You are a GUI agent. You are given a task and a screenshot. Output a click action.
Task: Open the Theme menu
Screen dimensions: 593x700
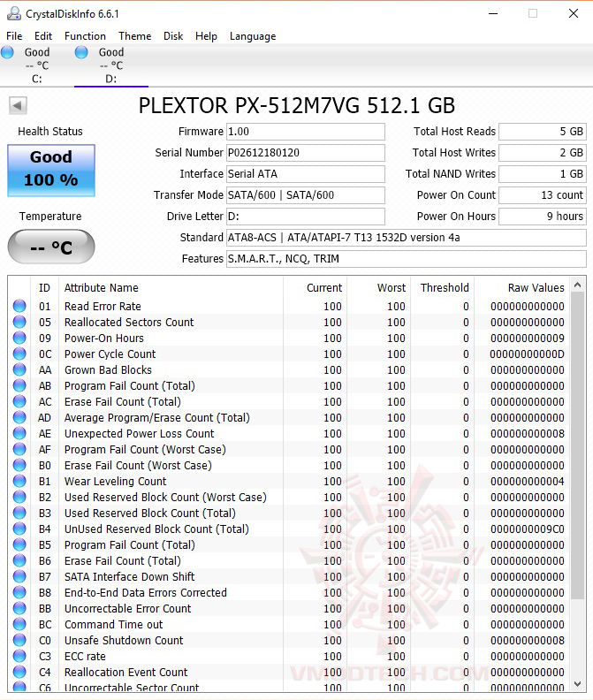coord(135,36)
